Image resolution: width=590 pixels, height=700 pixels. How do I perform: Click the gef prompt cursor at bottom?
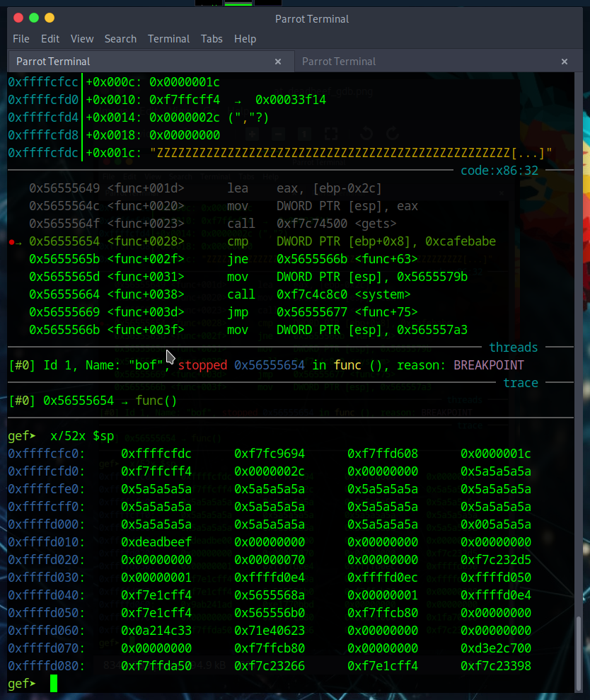point(52,684)
